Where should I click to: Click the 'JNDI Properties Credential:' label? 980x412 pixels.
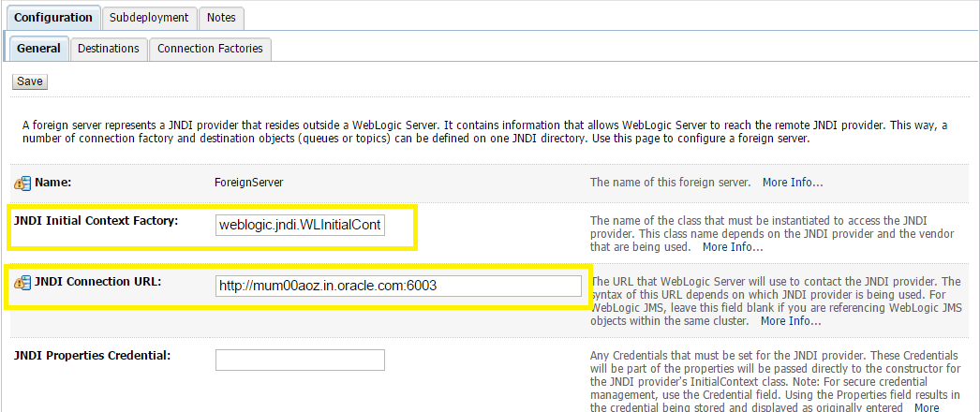93,356
